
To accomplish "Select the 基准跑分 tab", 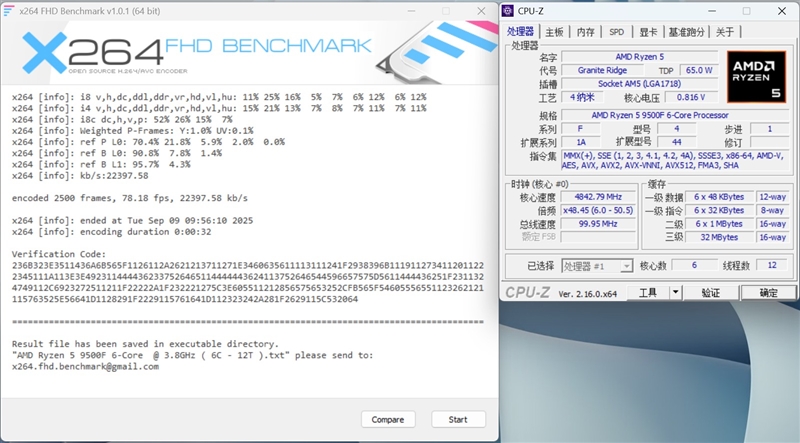I will (687, 32).
